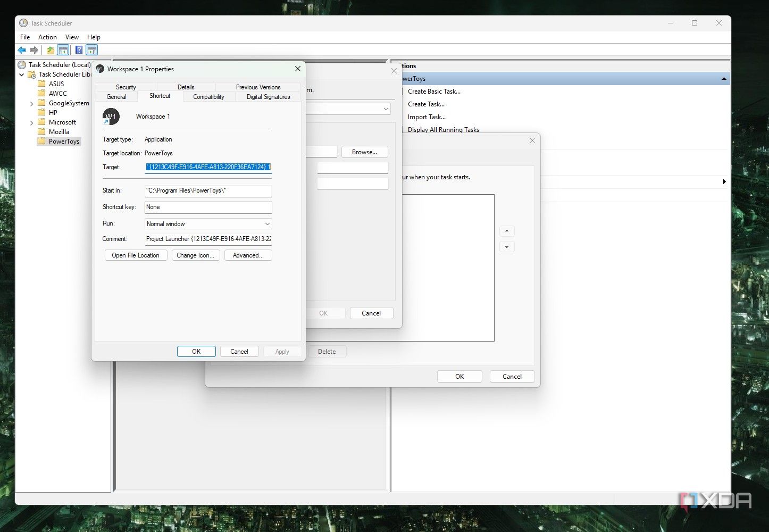The image size is (769, 532).
Task: Toggle the Show/Hide Action Pane icon
Action: click(x=92, y=50)
